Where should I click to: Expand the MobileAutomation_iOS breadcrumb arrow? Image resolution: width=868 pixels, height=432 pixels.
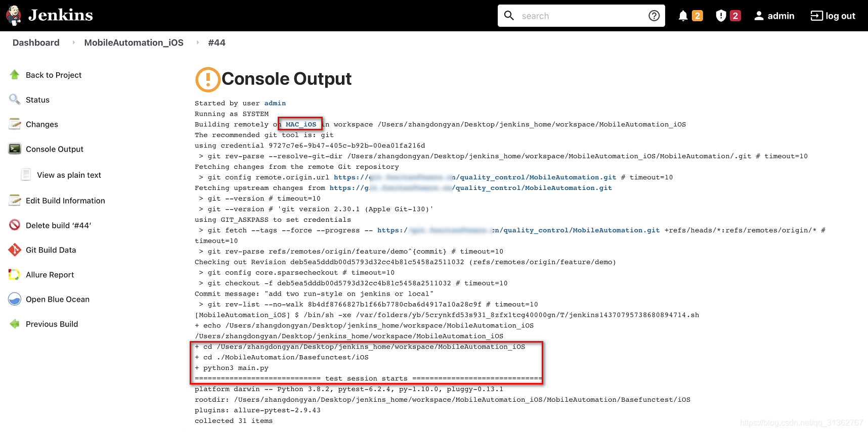tap(198, 42)
